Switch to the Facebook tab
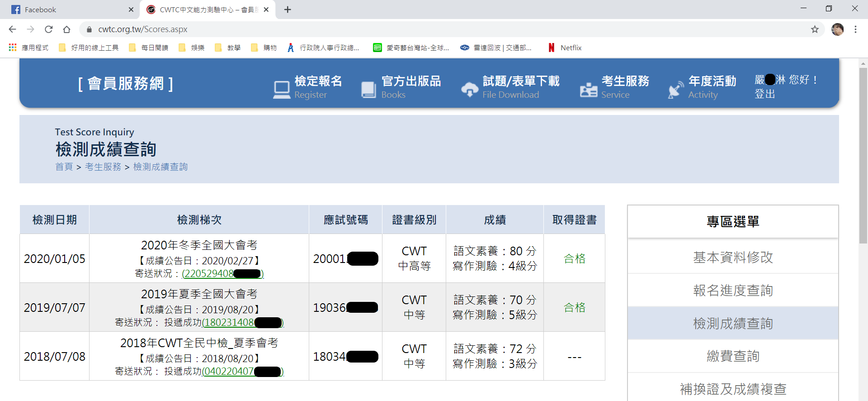 coord(72,10)
